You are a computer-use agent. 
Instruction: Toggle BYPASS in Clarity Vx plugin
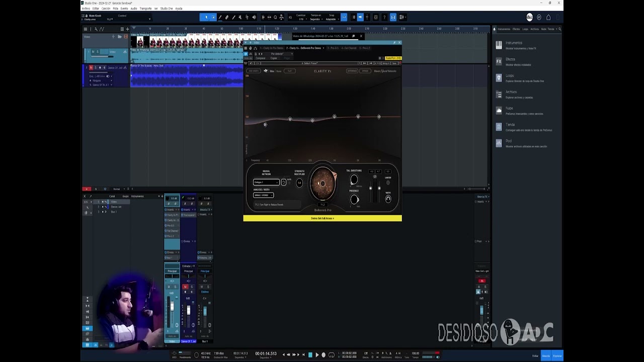pos(365,71)
